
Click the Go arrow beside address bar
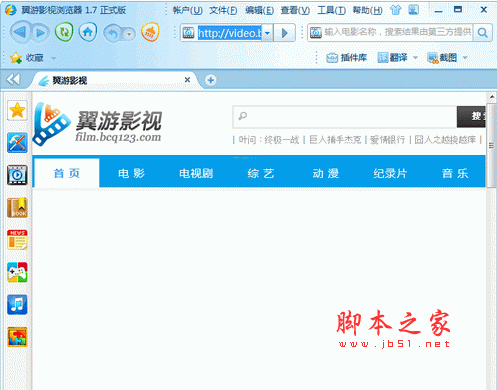pyautogui.click(x=285, y=33)
